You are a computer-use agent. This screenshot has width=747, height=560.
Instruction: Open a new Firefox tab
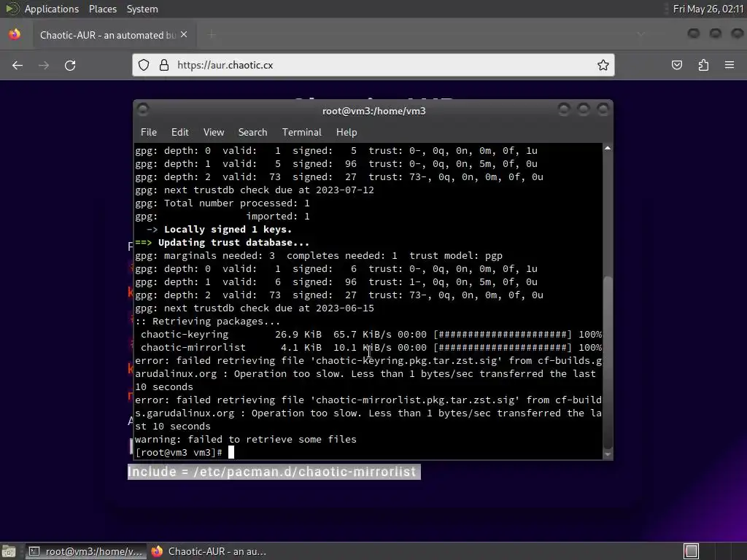(212, 35)
